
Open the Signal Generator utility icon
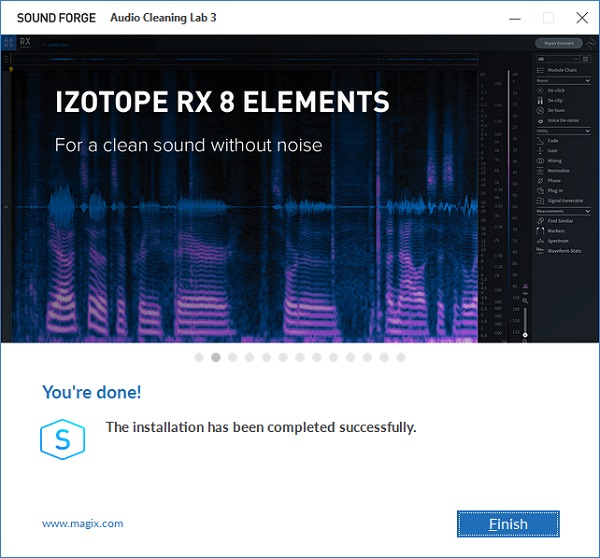click(540, 200)
